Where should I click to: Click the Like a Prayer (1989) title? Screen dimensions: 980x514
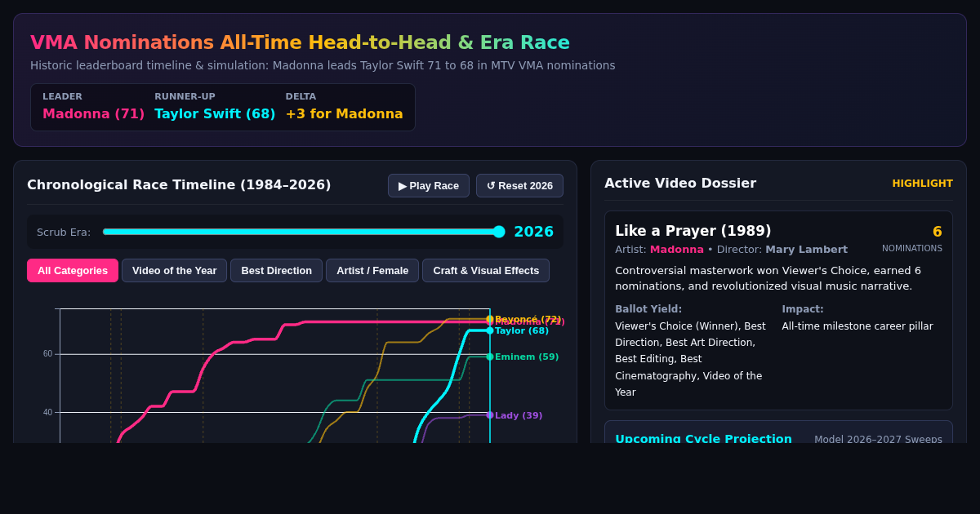pos(693,231)
